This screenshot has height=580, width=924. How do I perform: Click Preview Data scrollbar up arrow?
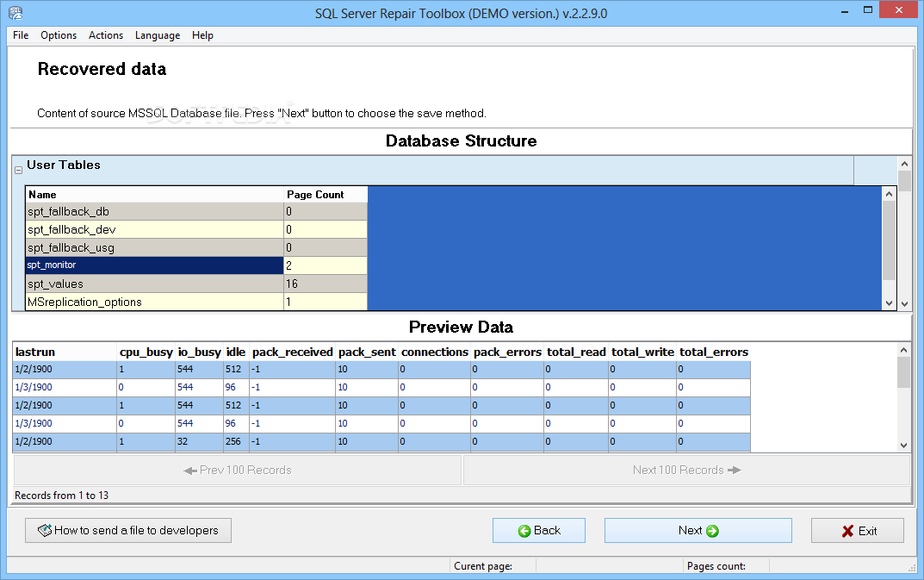[x=903, y=350]
